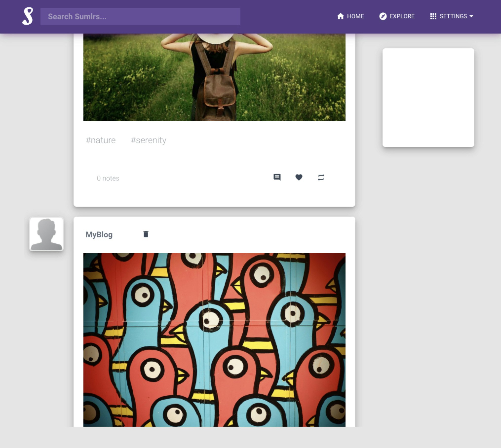
Task: Click the Home icon in the navbar
Action: 341,16
